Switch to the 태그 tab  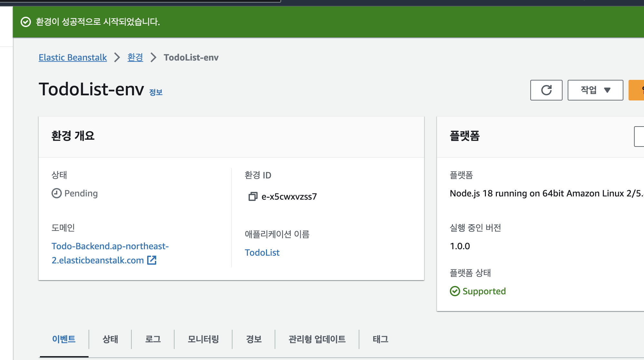pos(380,339)
